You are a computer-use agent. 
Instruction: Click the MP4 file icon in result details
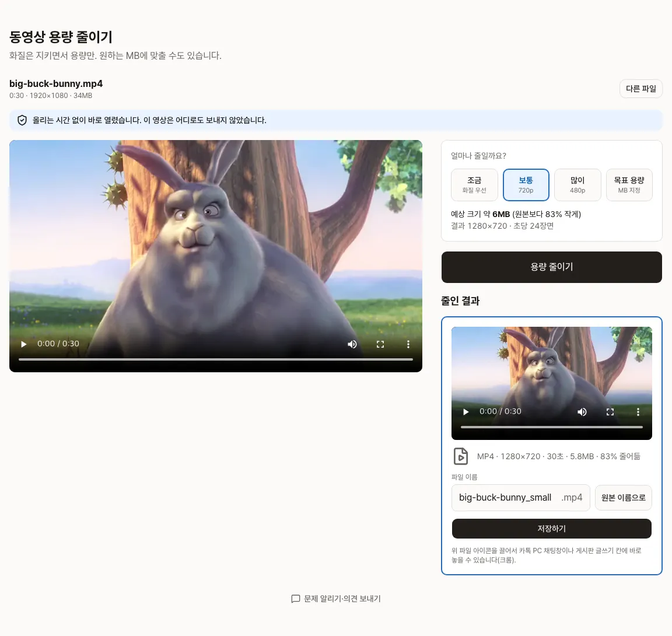[461, 456]
